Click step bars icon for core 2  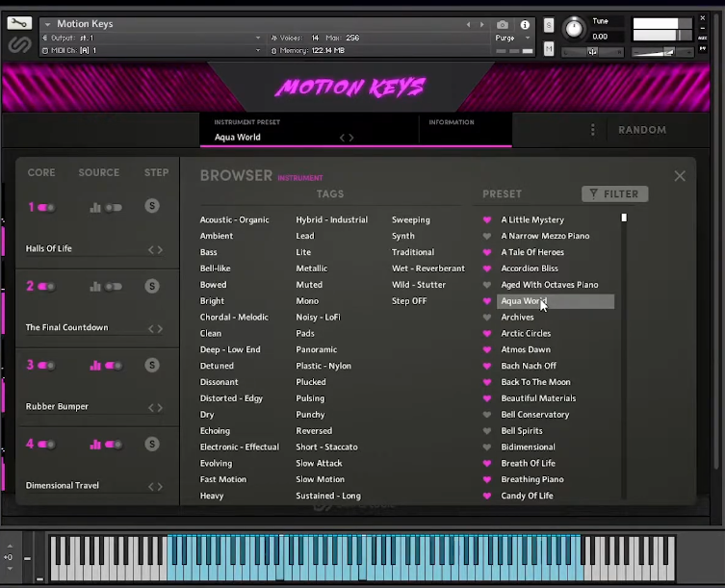[x=95, y=287]
